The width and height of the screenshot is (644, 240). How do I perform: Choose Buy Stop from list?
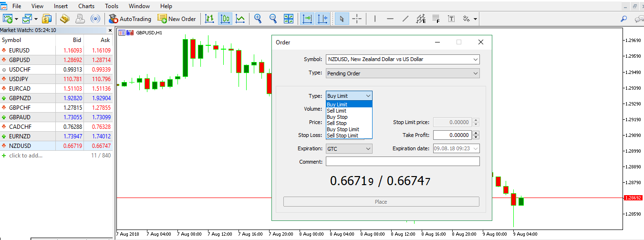[x=349, y=117]
